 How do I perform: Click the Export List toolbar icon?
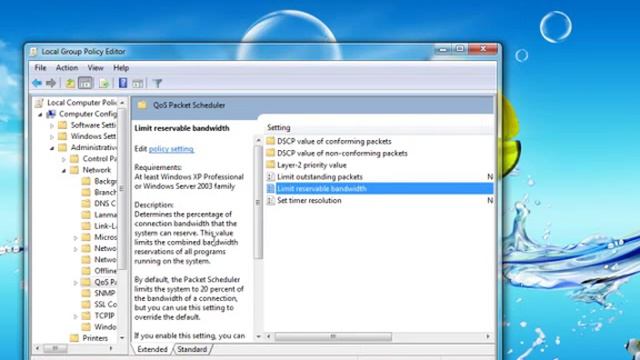point(104,83)
